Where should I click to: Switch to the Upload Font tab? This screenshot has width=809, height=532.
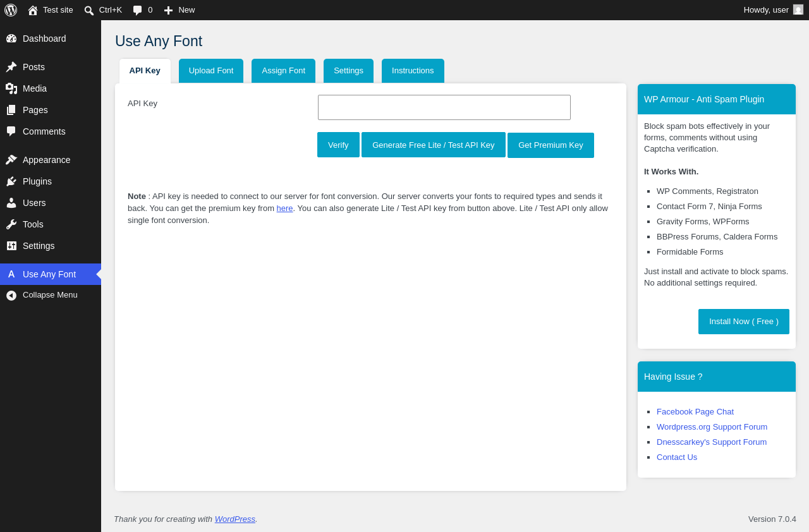[211, 71]
